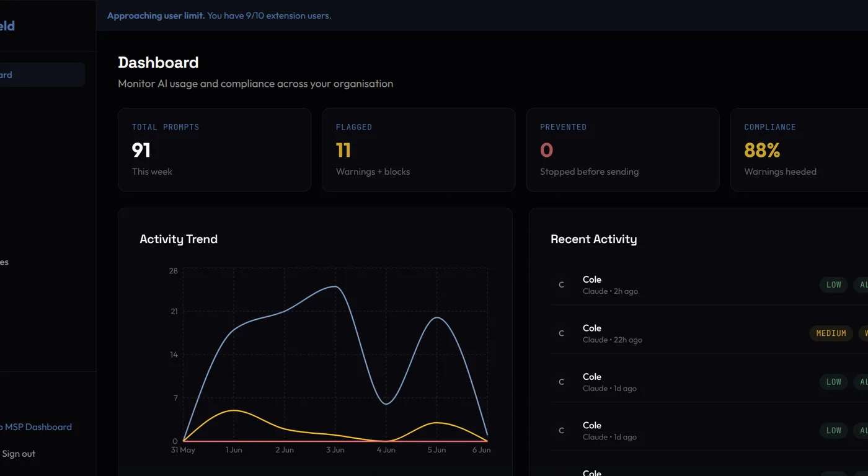The height and width of the screenshot is (476, 868).
Task: Click the 88% compliance value
Action: pos(762,150)
